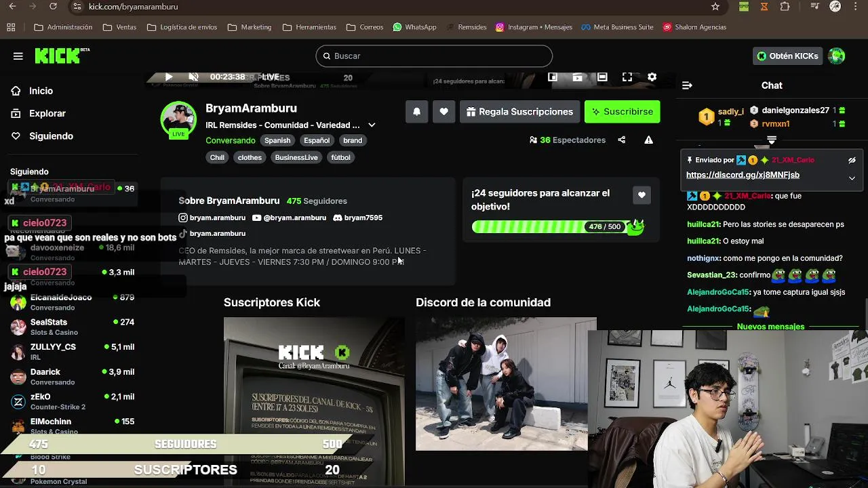The height and width of the screenshot is (488, 868).
Task: Open ZULLYY_CS followed channel
Action: 73,352
